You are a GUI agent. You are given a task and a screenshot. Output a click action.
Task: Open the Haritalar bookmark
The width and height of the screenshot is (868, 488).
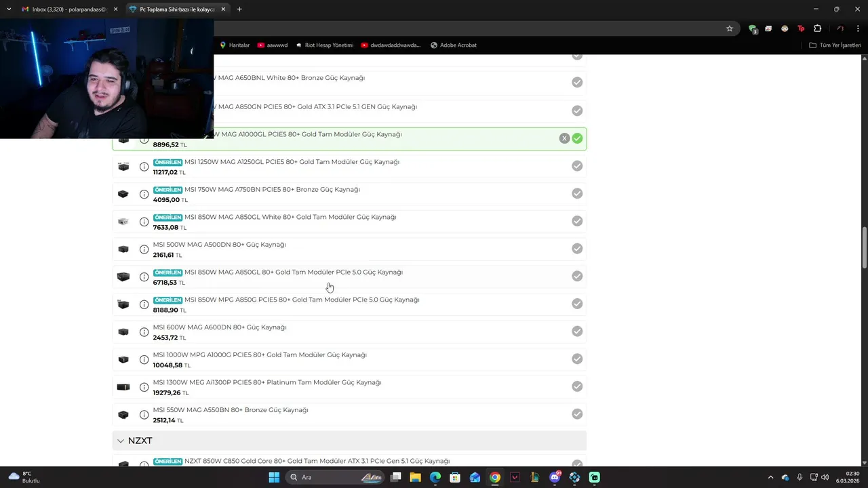[x=235, y=45]
